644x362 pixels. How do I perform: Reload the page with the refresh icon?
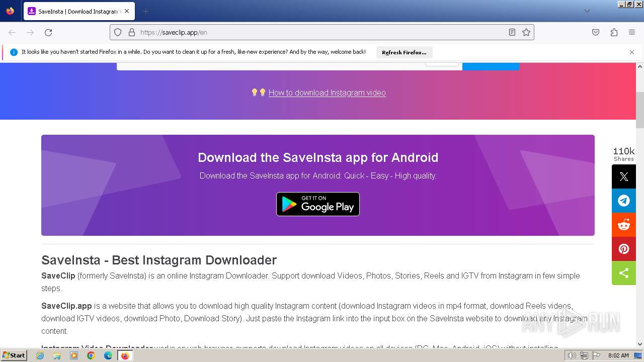point(48,32)
